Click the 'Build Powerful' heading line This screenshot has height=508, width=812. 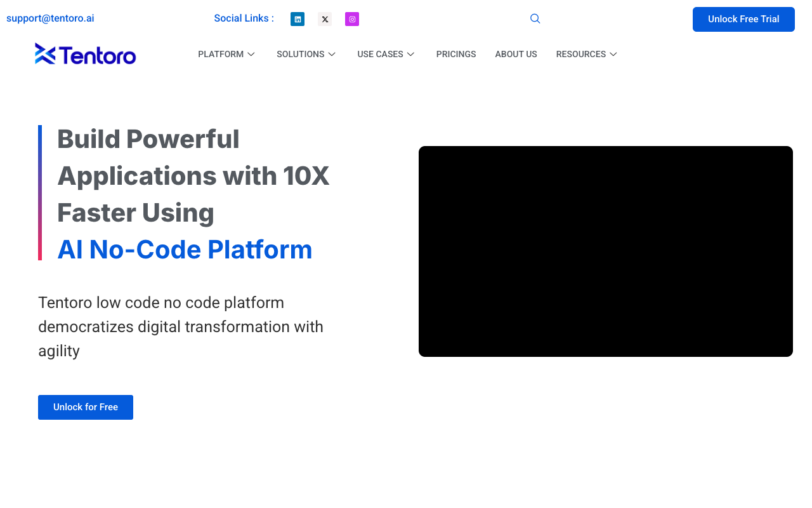tap(148, 139)
